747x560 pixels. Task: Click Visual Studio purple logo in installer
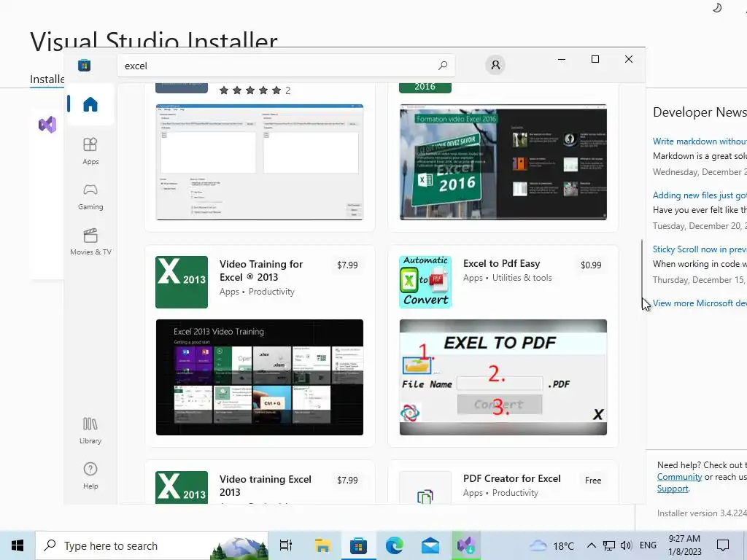47,125
